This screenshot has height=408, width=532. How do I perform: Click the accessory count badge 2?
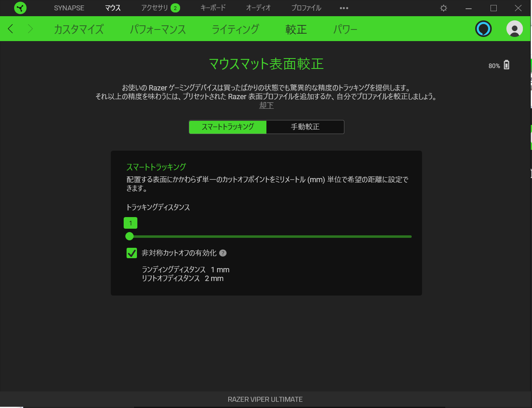tap(175, 8)
